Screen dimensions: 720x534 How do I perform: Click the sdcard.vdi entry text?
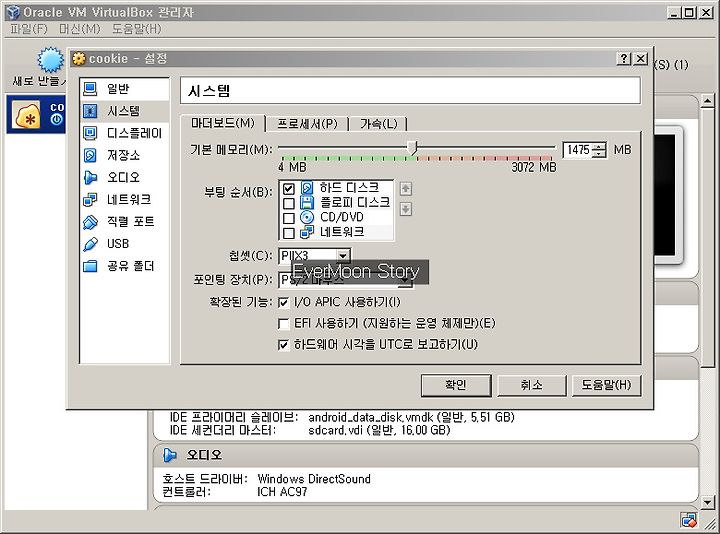click(379, 430)
